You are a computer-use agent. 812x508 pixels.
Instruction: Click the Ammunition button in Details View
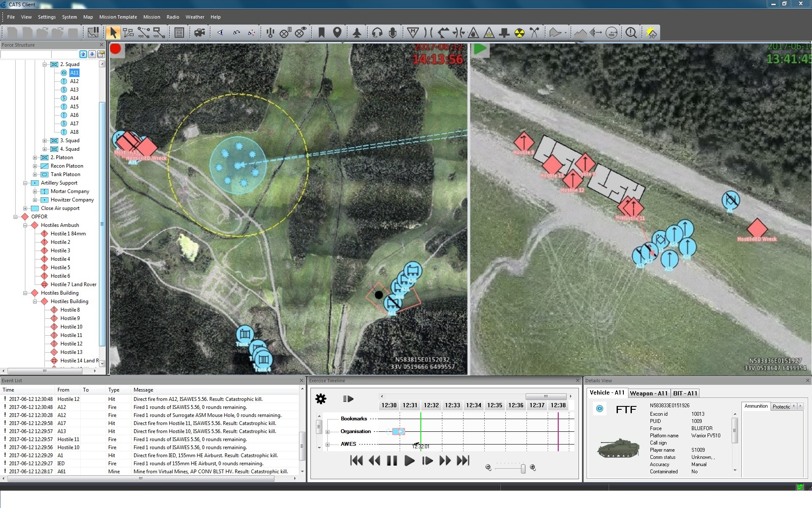(757, 406)
